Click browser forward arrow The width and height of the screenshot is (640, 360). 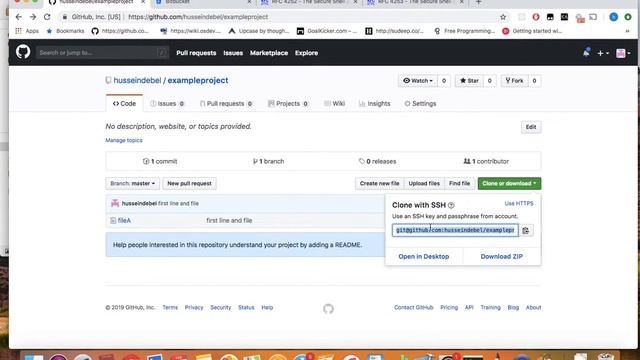(x=33, y=17)
